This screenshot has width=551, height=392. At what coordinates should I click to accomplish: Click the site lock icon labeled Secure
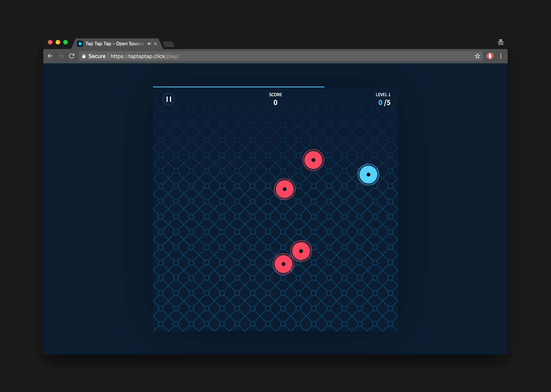[x=84, y=56]
